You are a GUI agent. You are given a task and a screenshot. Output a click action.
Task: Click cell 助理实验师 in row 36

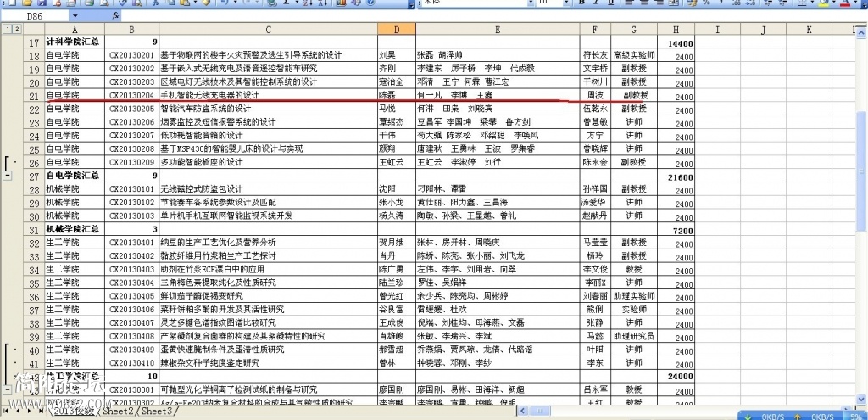[634, 296]
